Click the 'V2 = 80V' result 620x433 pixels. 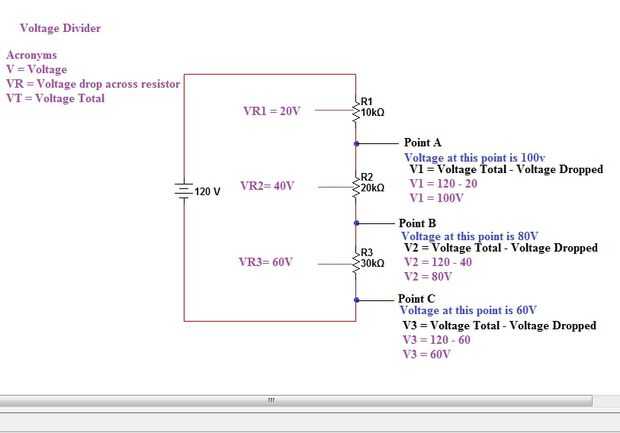coord(428,276)
